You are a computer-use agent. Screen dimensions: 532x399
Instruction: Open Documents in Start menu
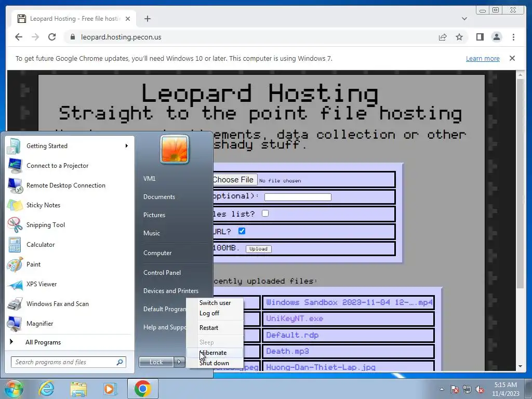click(159, 197)
